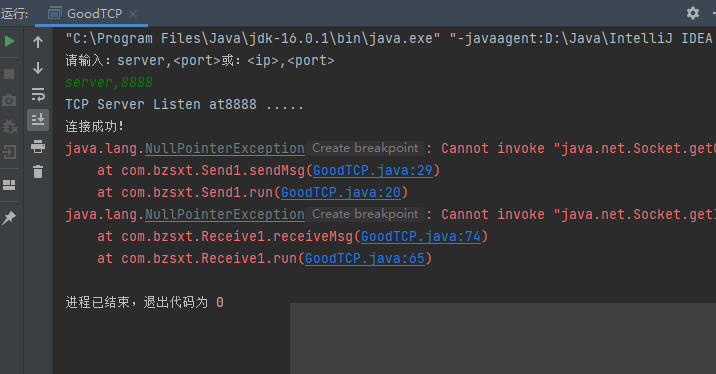Clear console with trash icon
716x374 pixels.
[x=38, y=172]
